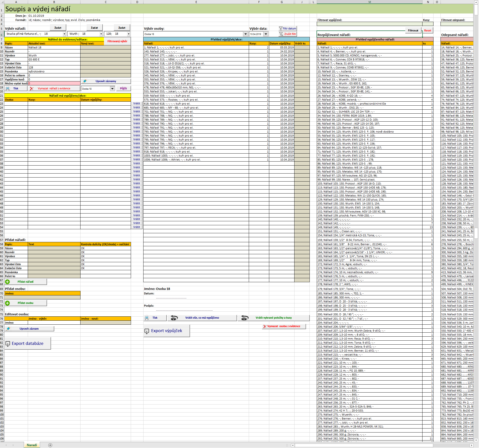Image resolution: width=479 pixels, height=448 pixels.
Task: Click the Jméno input under Přidat osobu
Action: click(x=42, y=297)
